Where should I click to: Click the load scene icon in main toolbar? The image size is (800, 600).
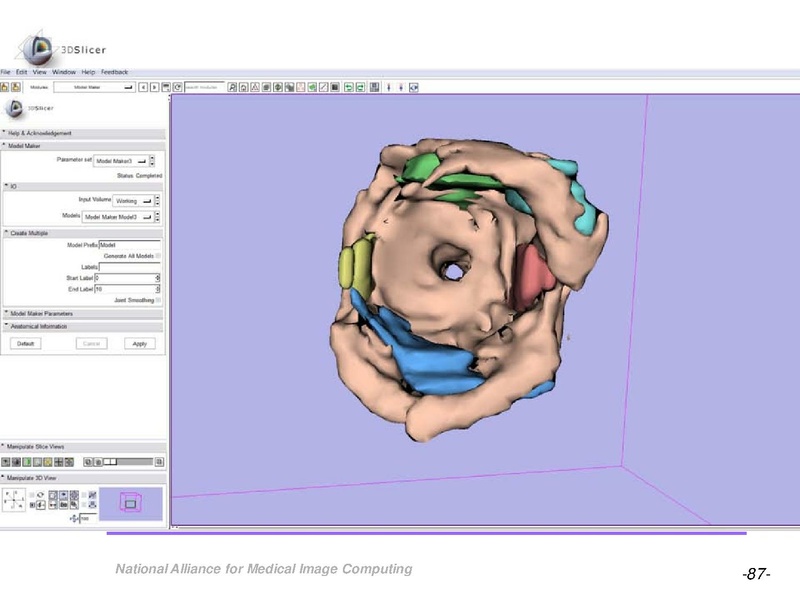click(5, 87)
